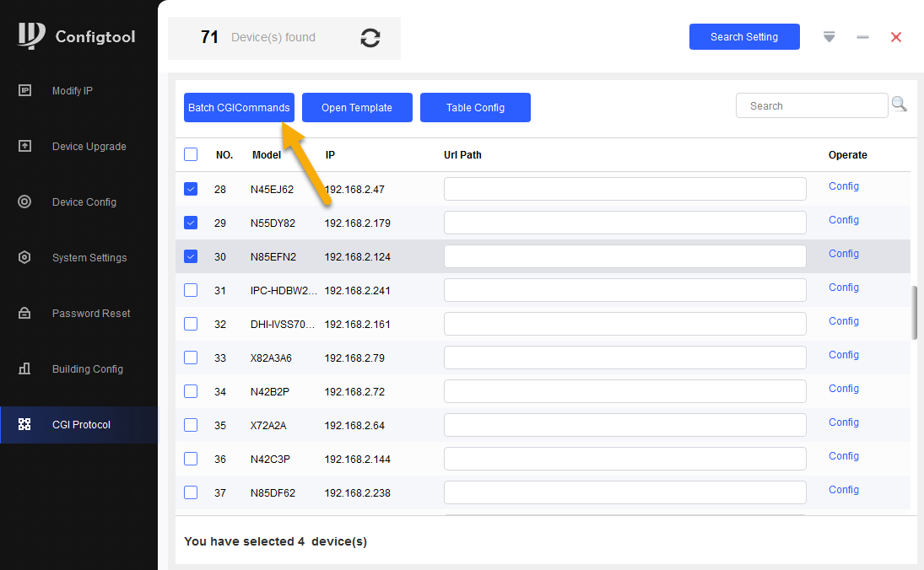Open Table Config
Image resolution: width=924 pixels, height=570 pixels.
pyautogui.click(x=475, y=108)
